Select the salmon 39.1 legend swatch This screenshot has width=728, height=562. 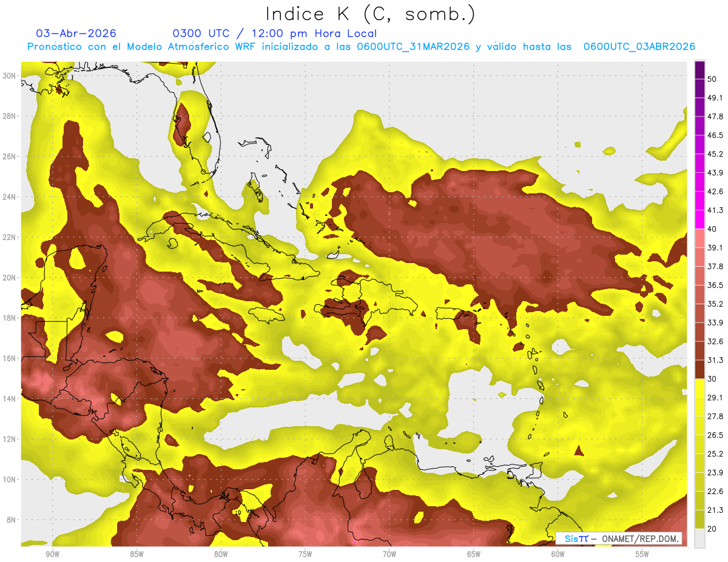699,238
